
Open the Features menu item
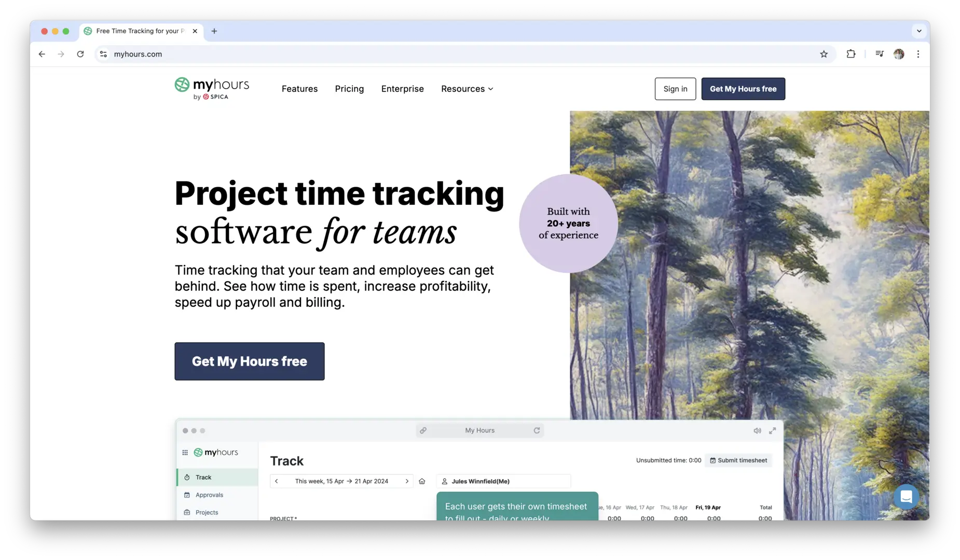click(300, 89)
